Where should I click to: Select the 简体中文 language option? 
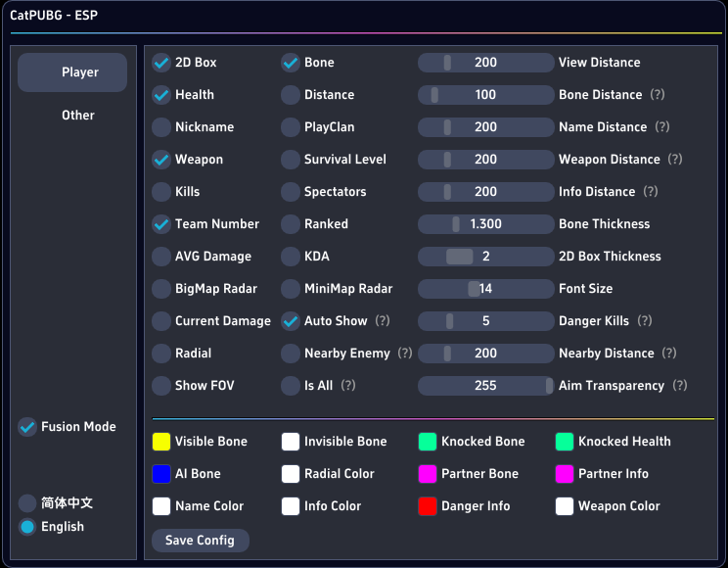(x=27, y=503)
